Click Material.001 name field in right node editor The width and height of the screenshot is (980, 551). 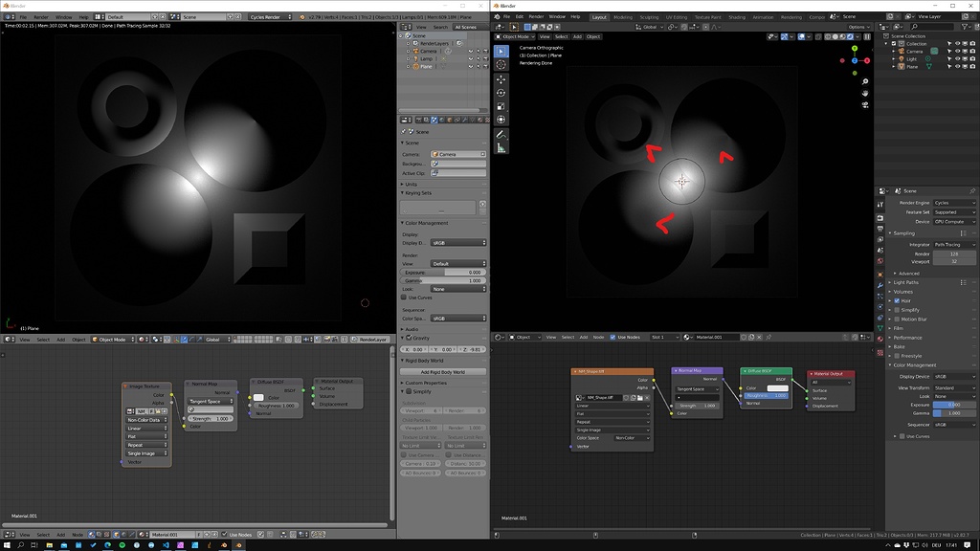pos(718,338)
